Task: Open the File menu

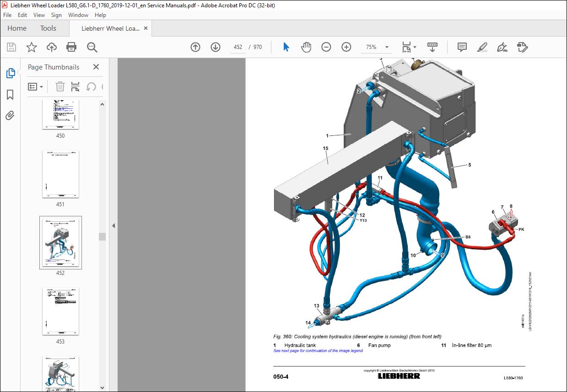Action: coord(7,15)
